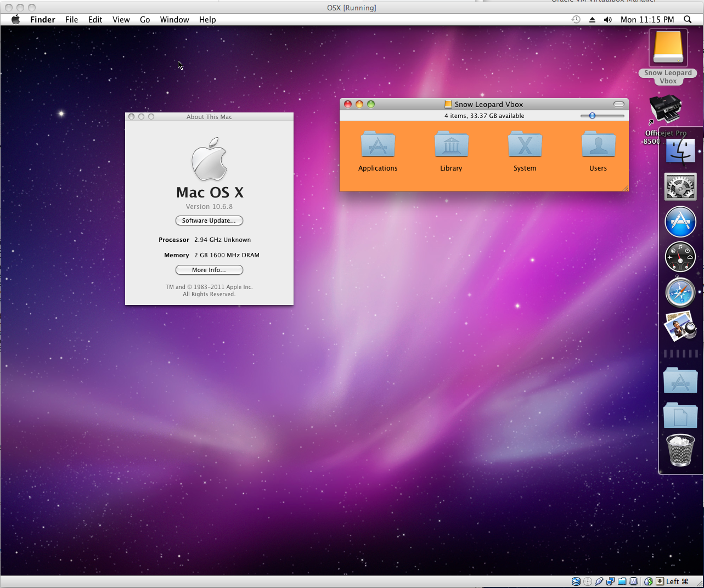Open the Go menu
Screen dimensions: 704x588
point(145,20)
